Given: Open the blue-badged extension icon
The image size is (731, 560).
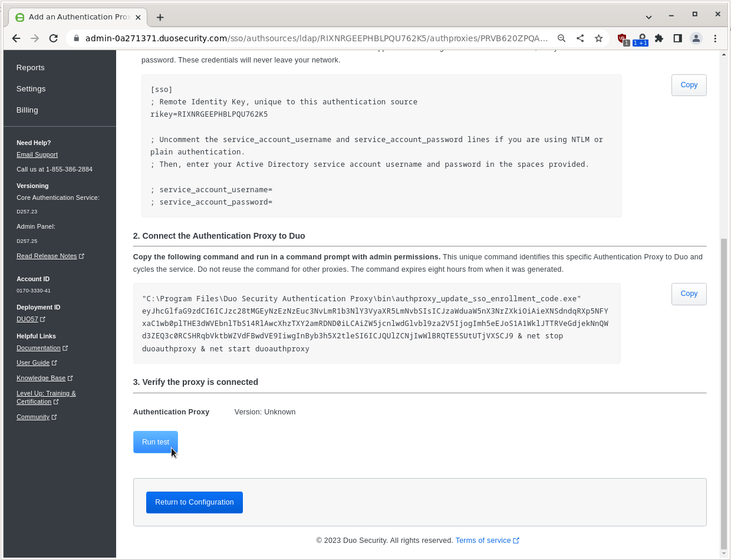Looking at the screenshot, I should [641, 39].
